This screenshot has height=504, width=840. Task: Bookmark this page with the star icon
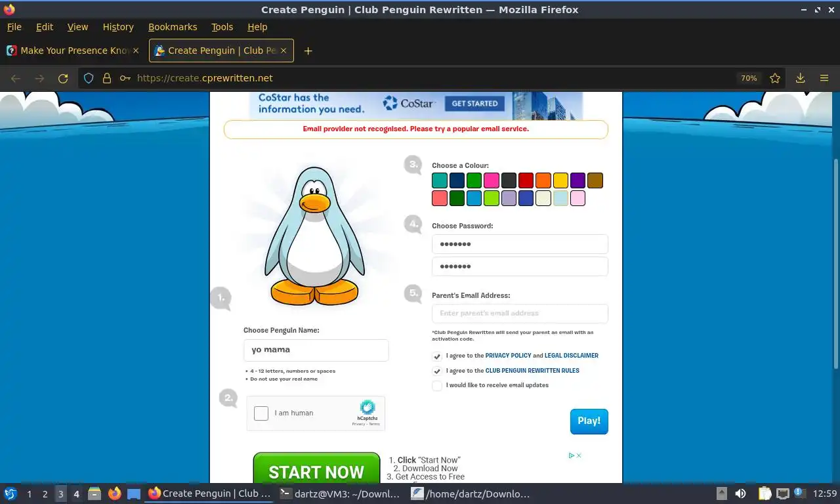coord(775,78)
